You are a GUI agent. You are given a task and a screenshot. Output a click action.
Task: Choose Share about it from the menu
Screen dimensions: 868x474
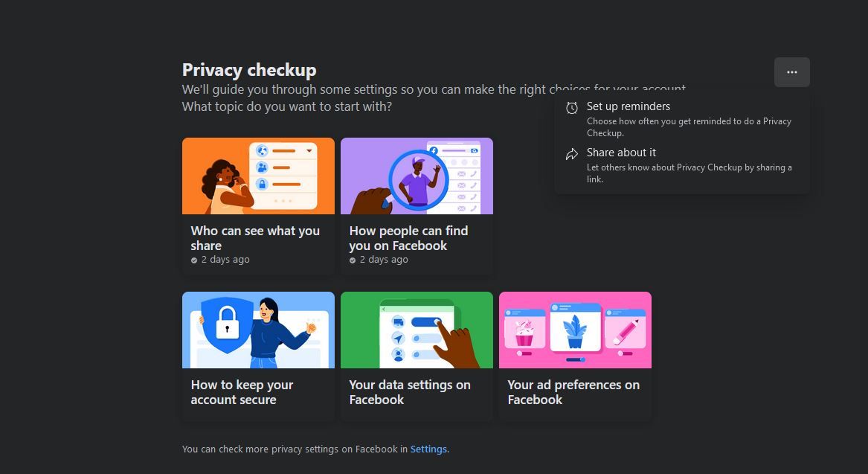(682, 165)
